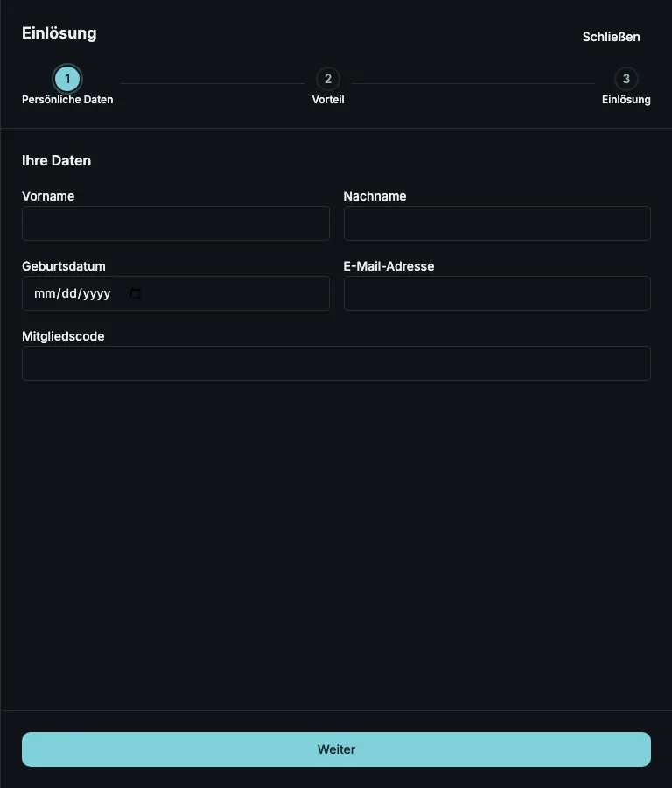Click the Geburtsdatum field label
The width and height of the screenshot is (672, 788).
point(64,266)
